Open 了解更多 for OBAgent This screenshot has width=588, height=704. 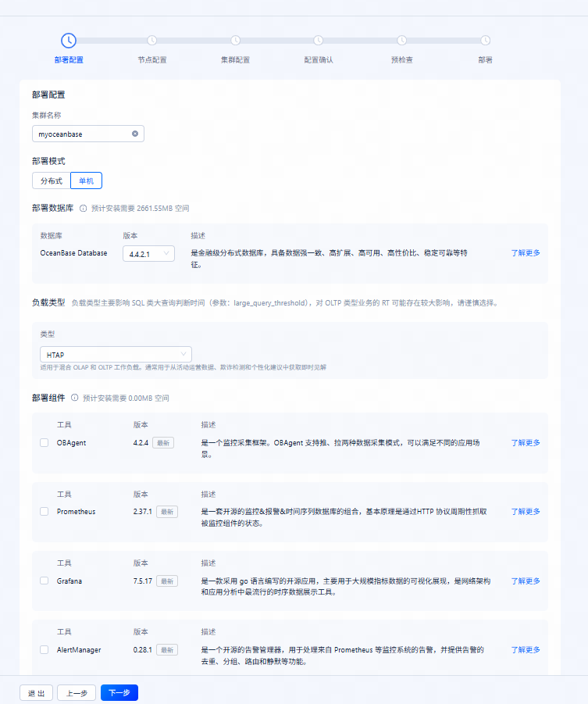coord(526,443)
